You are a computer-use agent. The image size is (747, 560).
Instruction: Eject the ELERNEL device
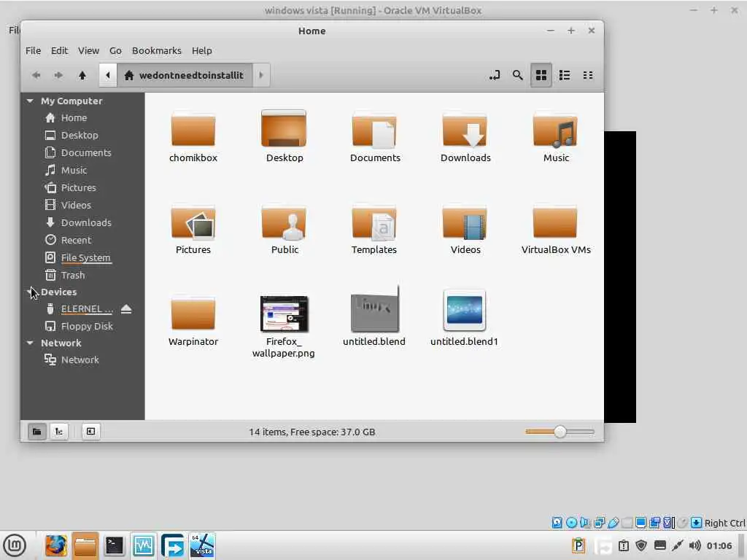coord(126,309)
